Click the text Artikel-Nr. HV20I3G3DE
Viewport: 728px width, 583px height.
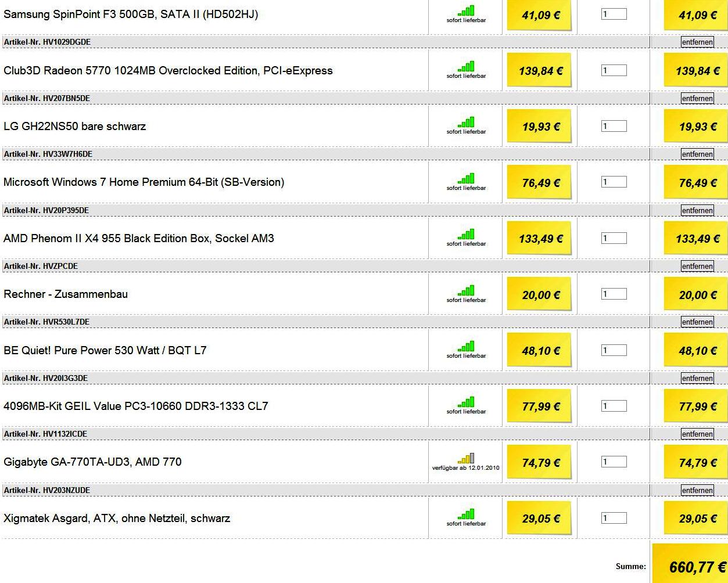pos(46,378)
